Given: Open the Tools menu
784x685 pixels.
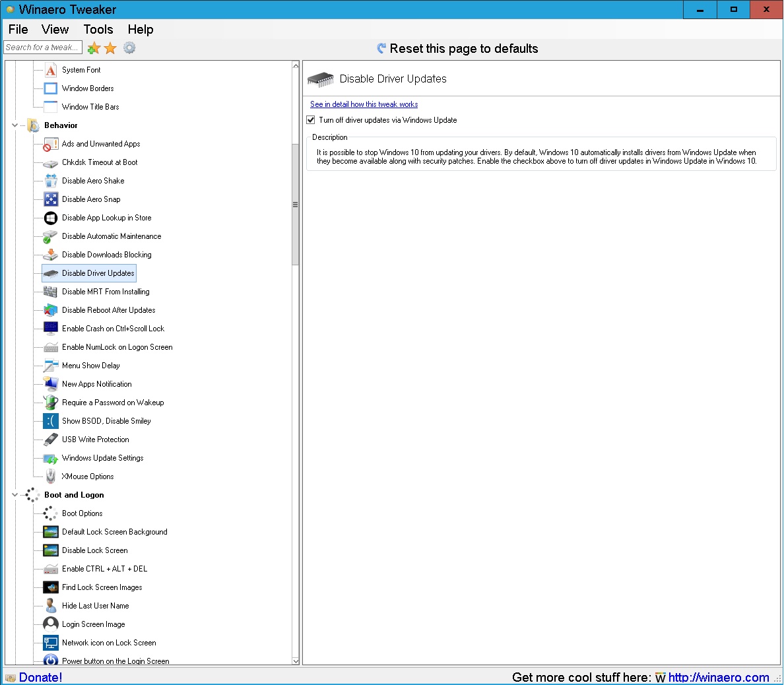Looking at the screenshot, I should [x=98, y=30].
